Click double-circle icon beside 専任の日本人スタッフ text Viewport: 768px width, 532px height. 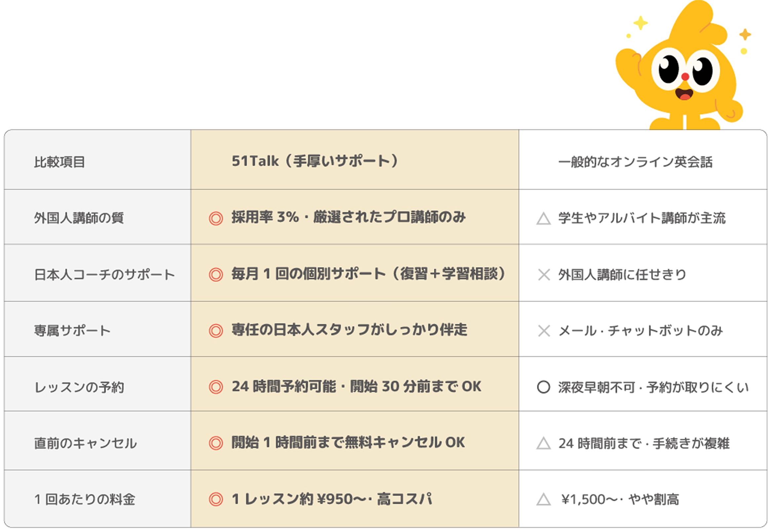tap(216, 331)
